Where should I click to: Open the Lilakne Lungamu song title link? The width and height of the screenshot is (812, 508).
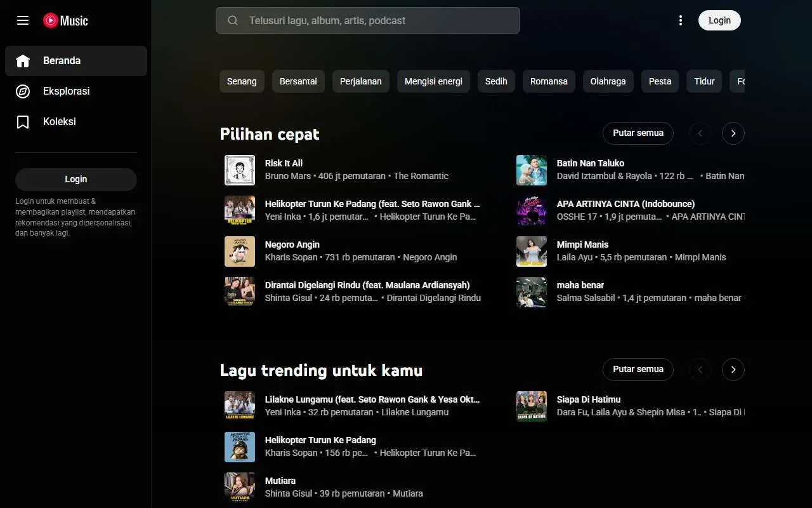click(x=372, y=399)
